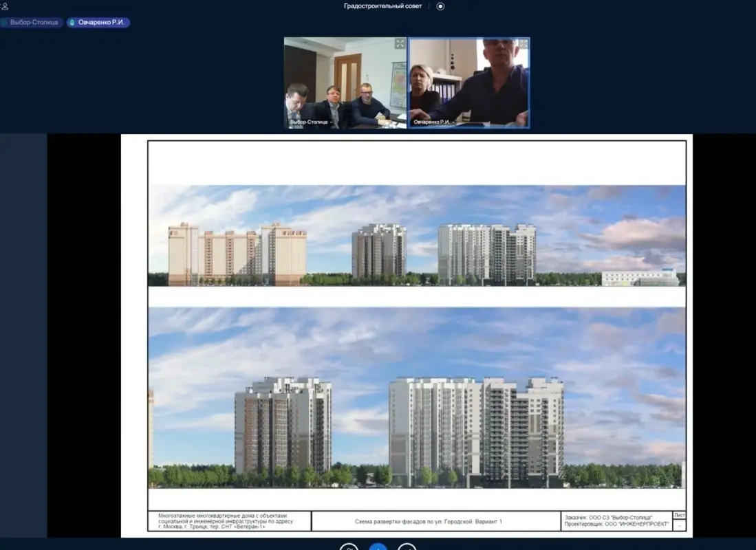The width and height of the screenshot is (756, 550).
Task: Select the Выбор-Столица participant chip
Action: (x=32, y=22)
